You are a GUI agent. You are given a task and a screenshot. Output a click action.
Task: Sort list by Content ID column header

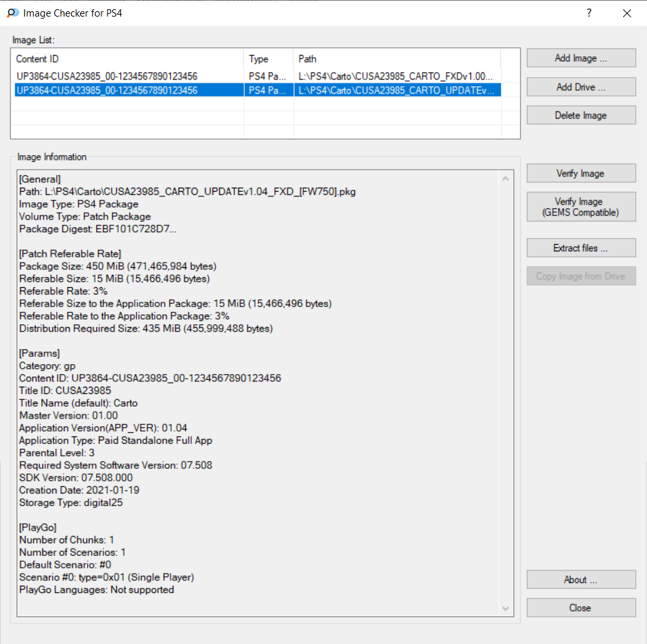(x=129, y=59)
